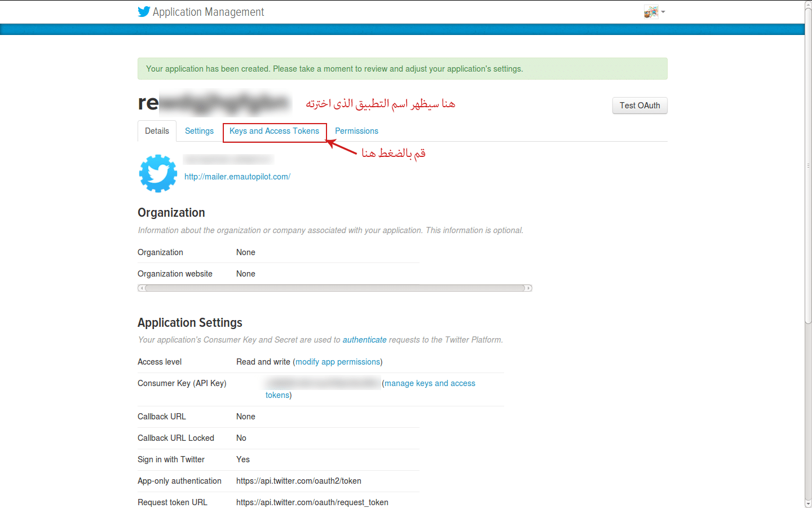Click the application gear bird icon
This screenshot has width=812, height=508.
tap(158, 173)
